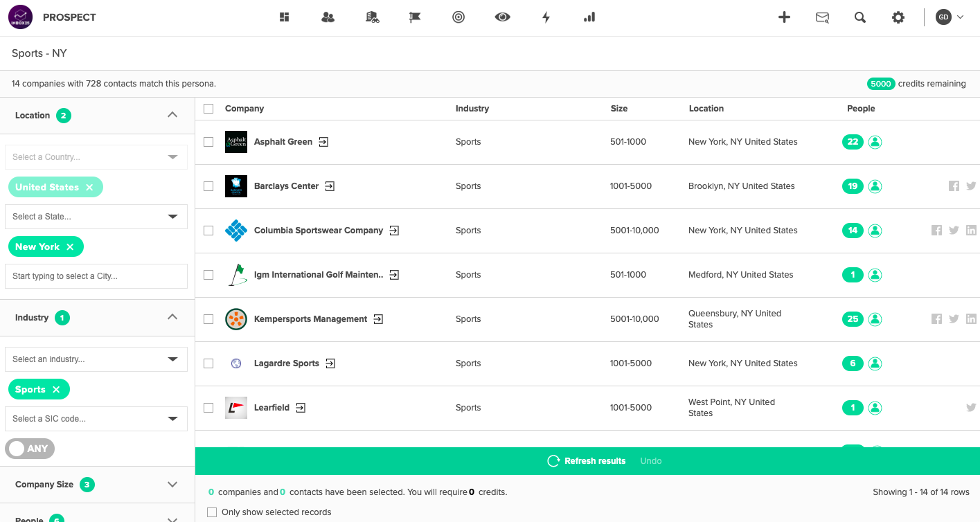Open Learfield Twitter icon
The width and height of the screenshot is (980, 522).
pos(971,408)
